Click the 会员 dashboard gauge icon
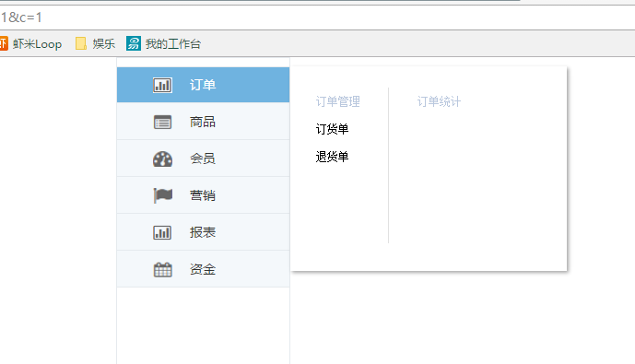 [162, 159]
